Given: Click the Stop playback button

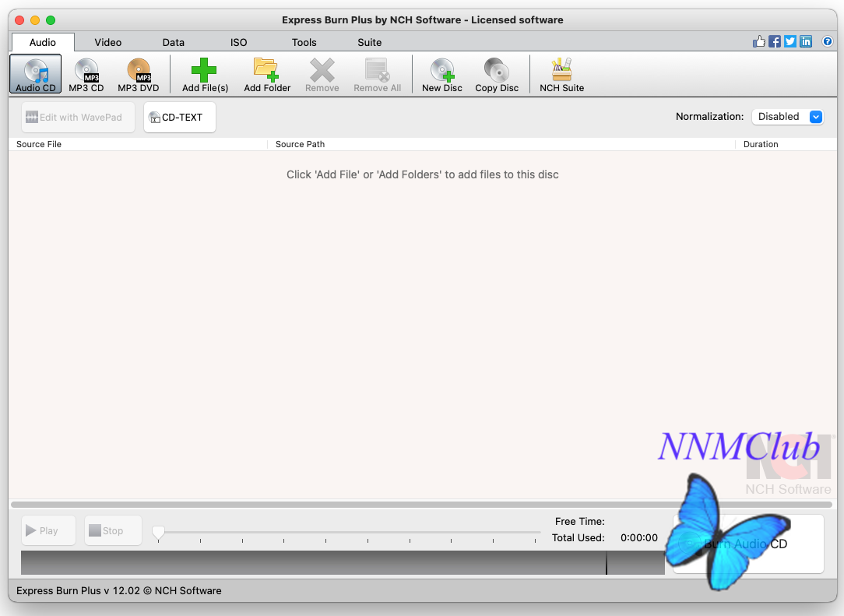Looking at the screenshot, I should click(x=113, y=531).
